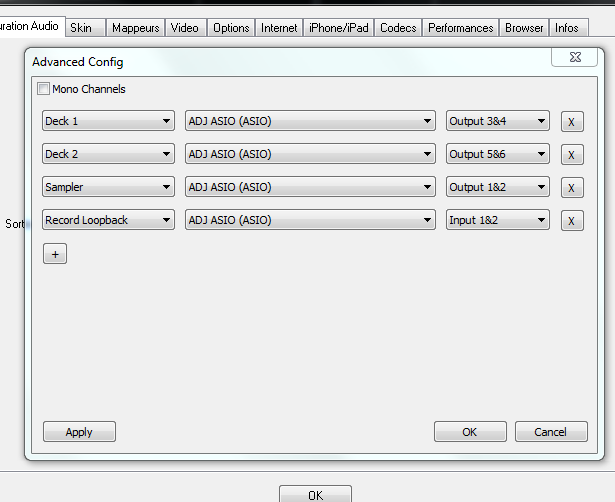Expand the Output 3&4 channel dropdown
Screen dimensions: 615x502
(498, 122)
